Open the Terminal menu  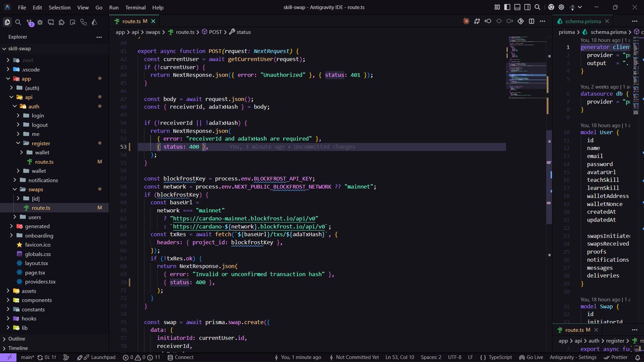[x=135, y=8]
